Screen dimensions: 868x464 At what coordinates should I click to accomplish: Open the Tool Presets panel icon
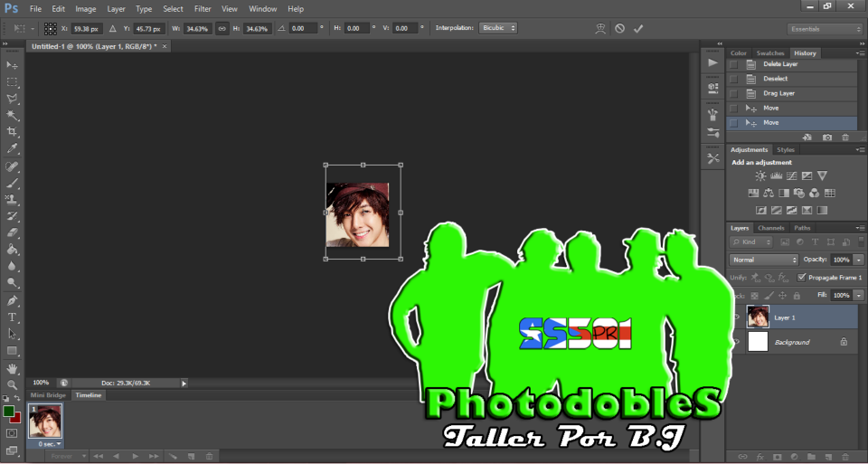pos(713,158)
